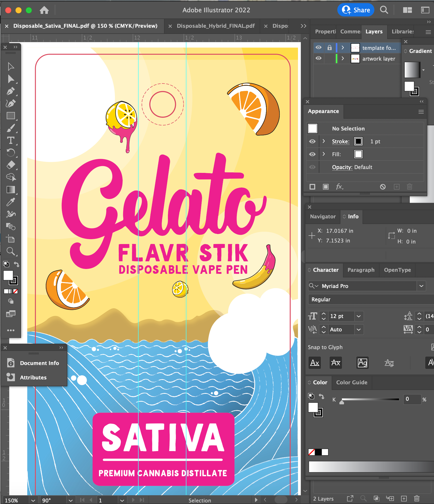Click Clear Appearance icon

(x=383, y=187)
